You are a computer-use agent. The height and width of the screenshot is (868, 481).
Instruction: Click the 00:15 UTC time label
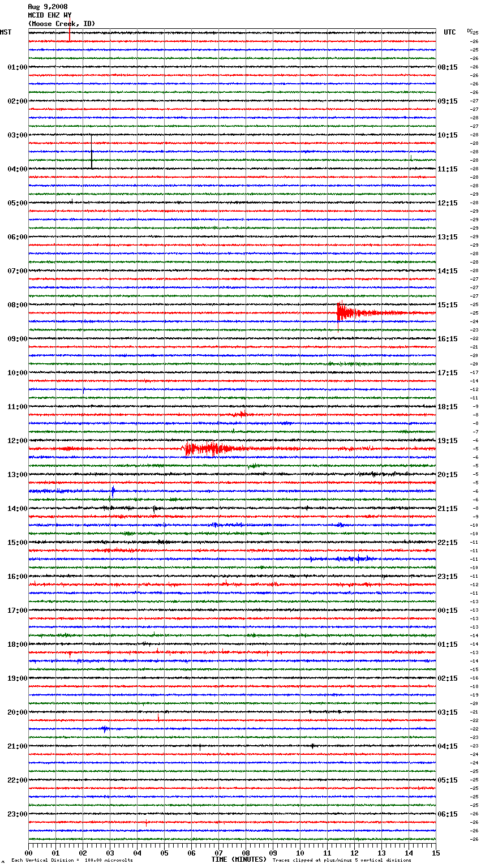(448, 611)
